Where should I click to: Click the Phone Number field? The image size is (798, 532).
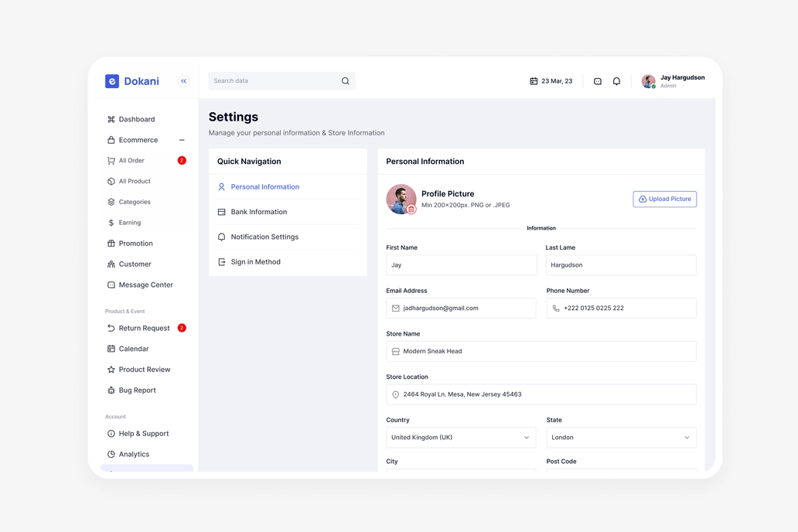pyautogui.click(x=622, y=308)
